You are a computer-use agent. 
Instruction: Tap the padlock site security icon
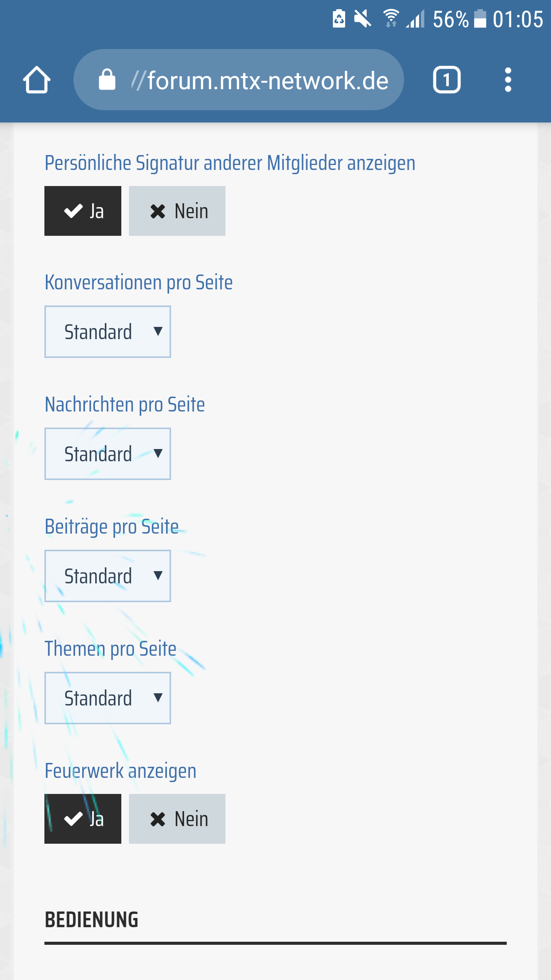pyautogui.click(x=107, y=80)
